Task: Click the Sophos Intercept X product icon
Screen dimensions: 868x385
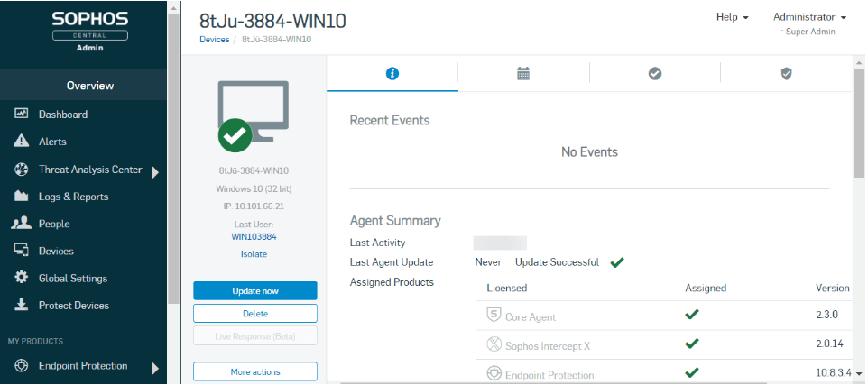Action: click(494, 344)
